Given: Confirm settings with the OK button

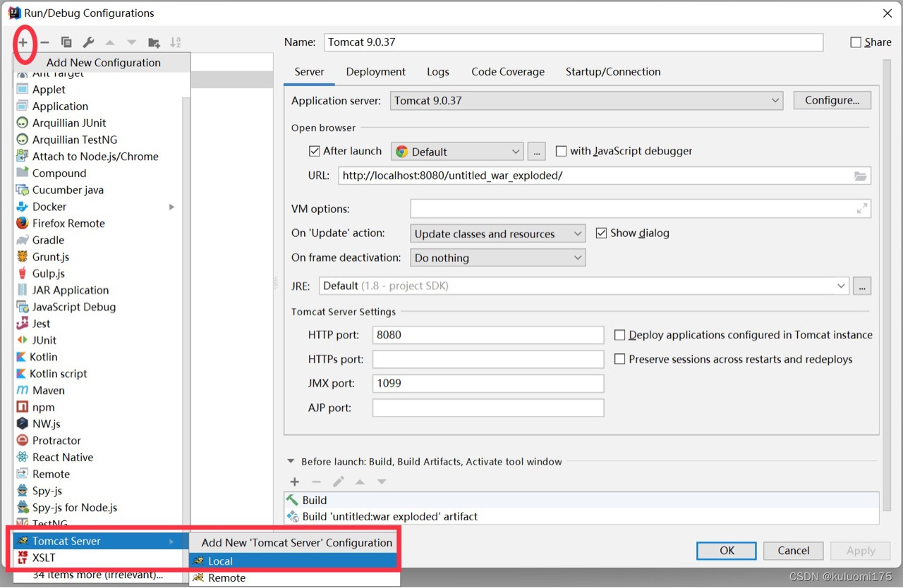Looking at the screenshot, I should [x=726, y=551].
